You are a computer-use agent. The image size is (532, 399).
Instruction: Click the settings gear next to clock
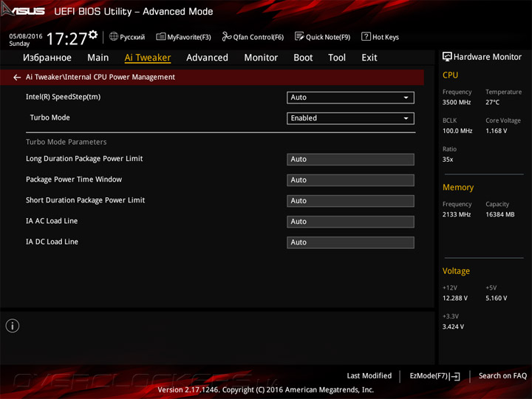92,34
